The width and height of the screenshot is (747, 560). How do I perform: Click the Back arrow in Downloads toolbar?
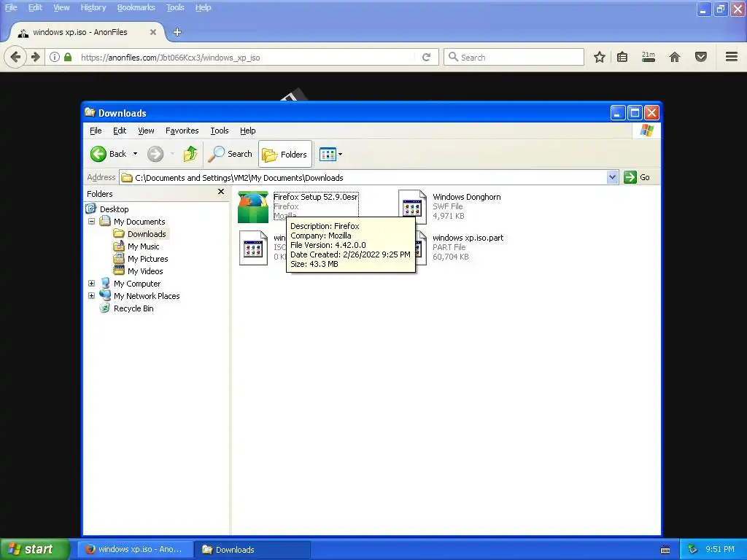tap(98, 154)
